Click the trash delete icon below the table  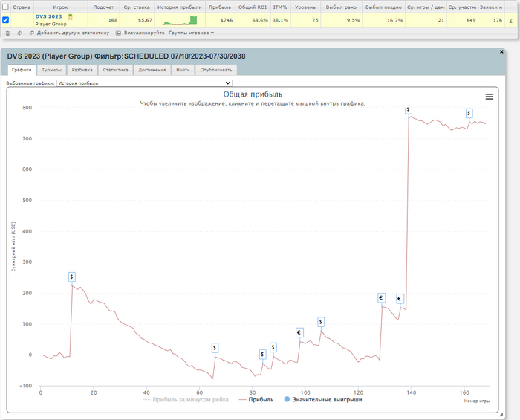click(x=7, y=33)
